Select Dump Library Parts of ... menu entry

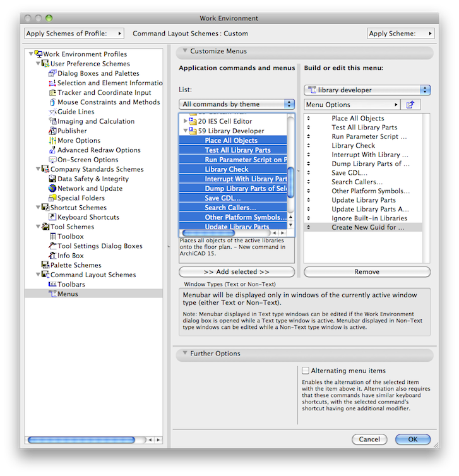tap(363, 164)
